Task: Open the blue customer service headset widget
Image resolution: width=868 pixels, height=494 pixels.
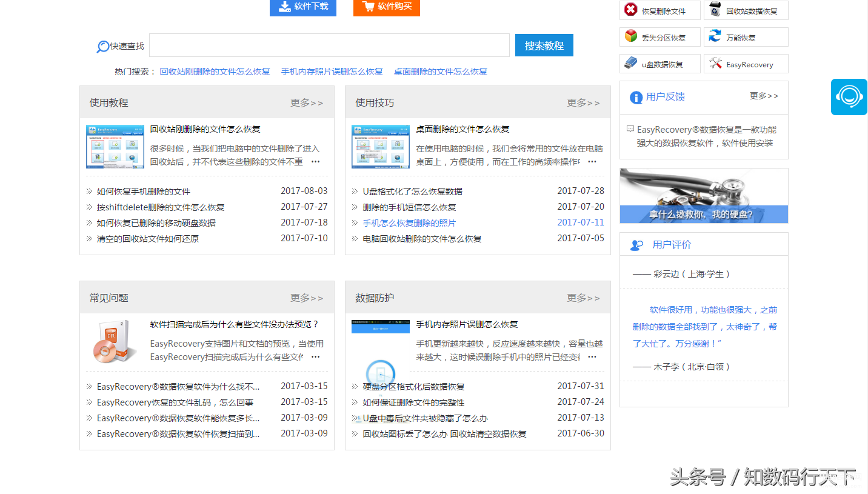Action: pos(849,96)
